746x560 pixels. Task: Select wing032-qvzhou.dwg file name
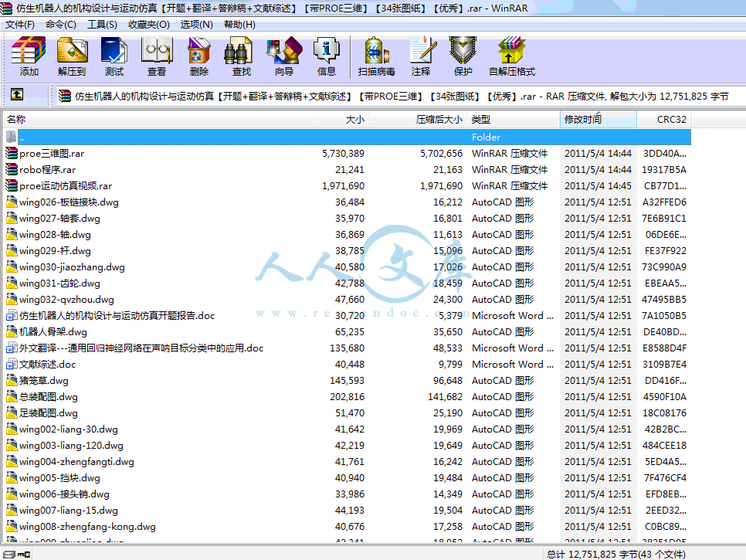(66, 299)
